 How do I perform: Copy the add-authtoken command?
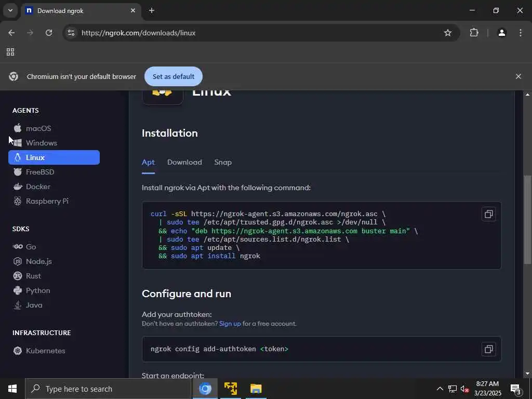pos(488,349)
